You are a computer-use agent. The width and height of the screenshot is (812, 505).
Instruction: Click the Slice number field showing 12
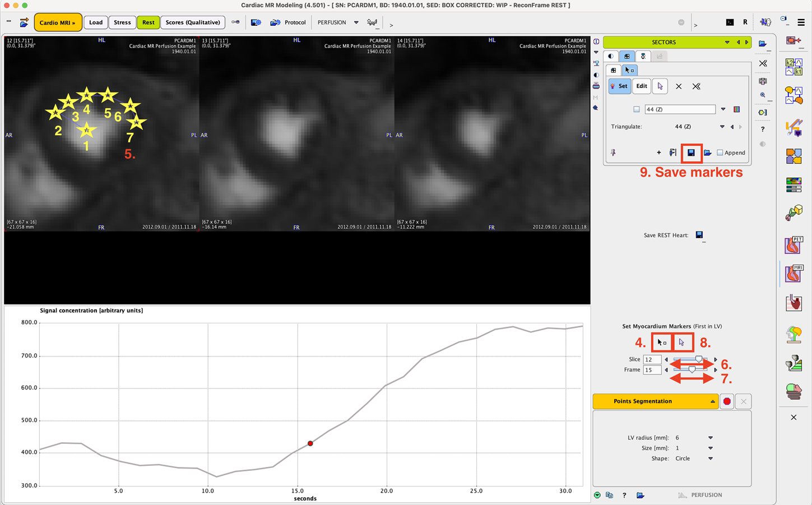[652, 359]
